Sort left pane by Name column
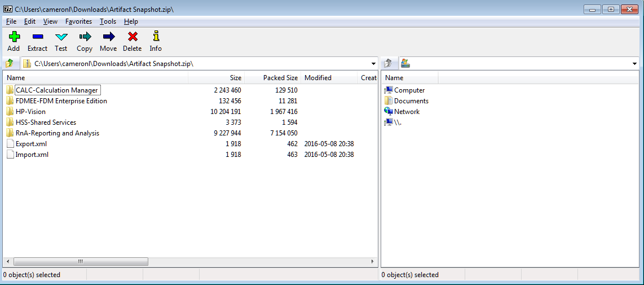This screenshot has height=285, width=644. coord(96,78)
